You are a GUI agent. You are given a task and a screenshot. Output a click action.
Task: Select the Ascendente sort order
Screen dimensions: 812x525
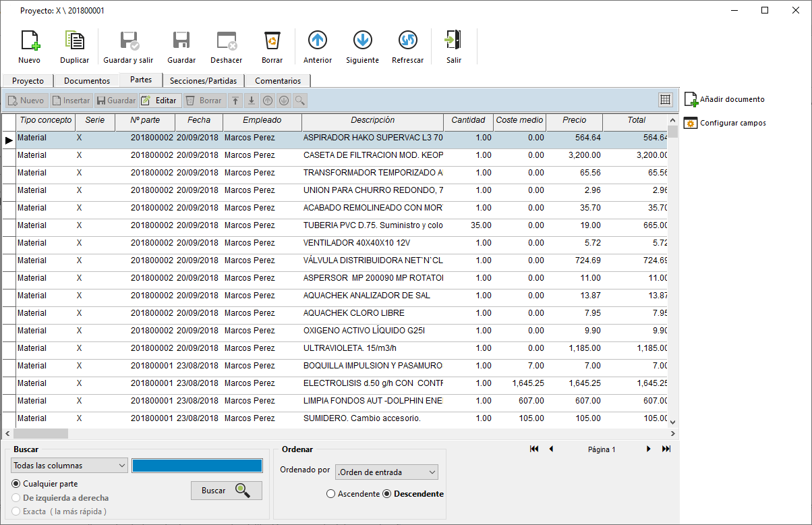click(x=353, y=494)
